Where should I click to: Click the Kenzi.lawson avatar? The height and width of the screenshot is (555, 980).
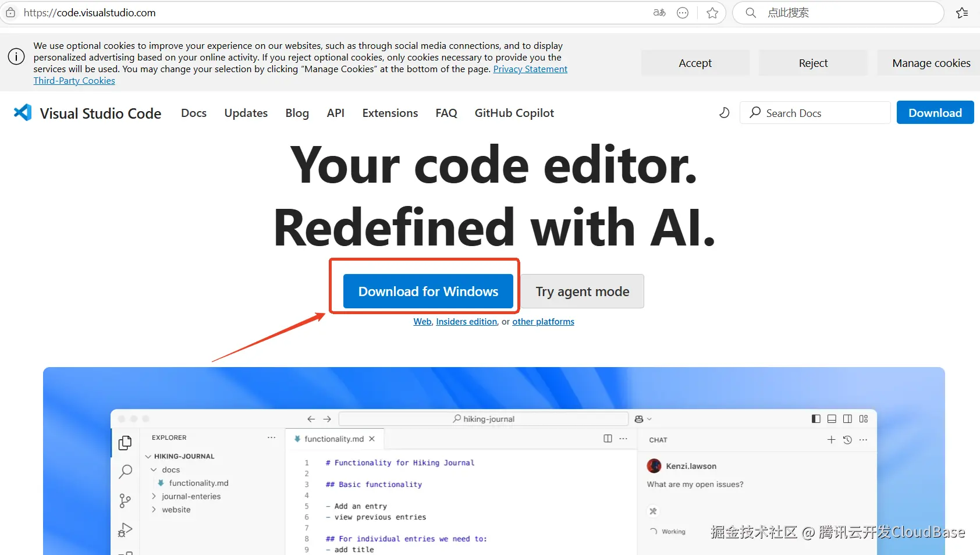(654, 466)
